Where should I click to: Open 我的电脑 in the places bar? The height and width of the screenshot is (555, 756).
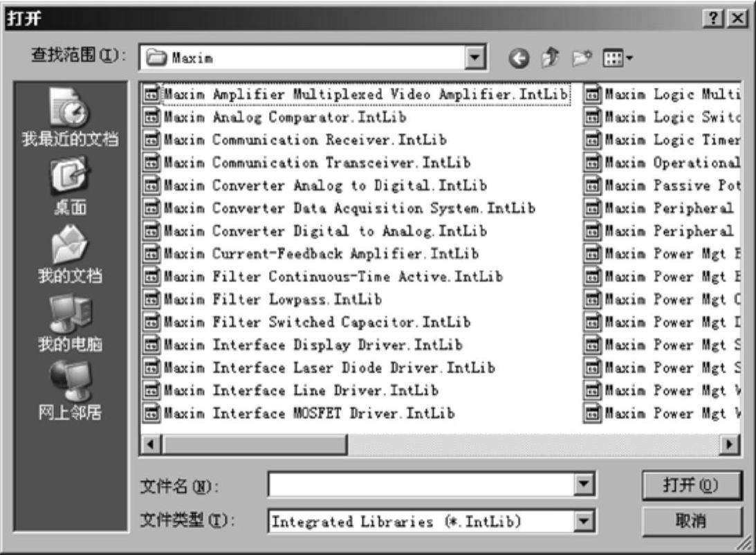point(70,324)
